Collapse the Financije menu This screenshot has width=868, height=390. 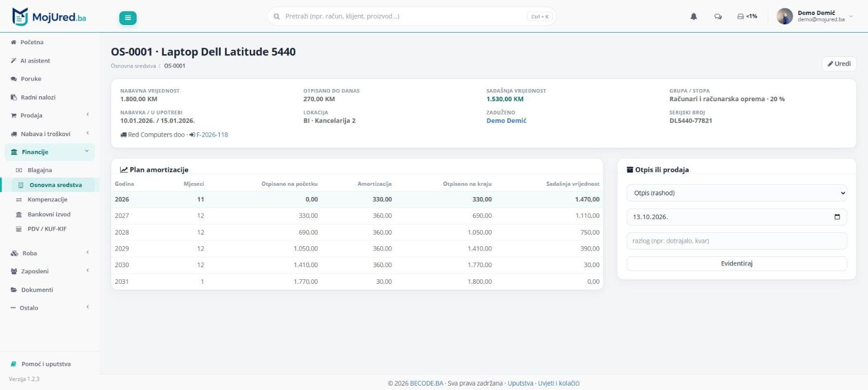coord(50,152)
